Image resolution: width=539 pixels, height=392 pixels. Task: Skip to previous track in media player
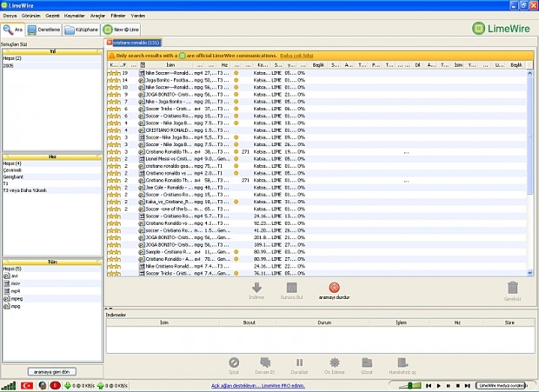pos(429,386)
